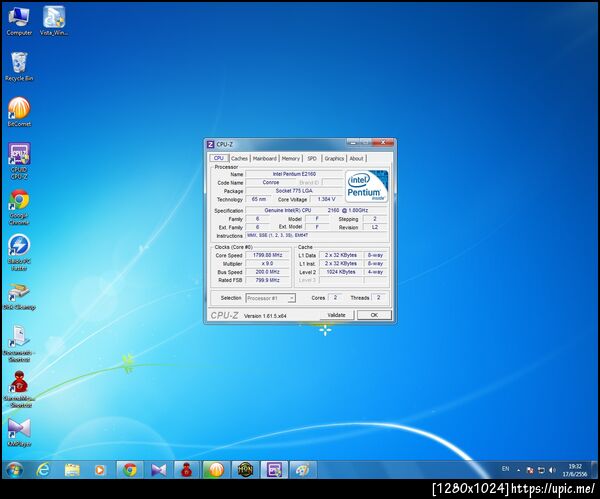Launch the CPUID CPU-Z desktop shortcut
The width and height of the screenshot is (600, 499).
(19, 161)
